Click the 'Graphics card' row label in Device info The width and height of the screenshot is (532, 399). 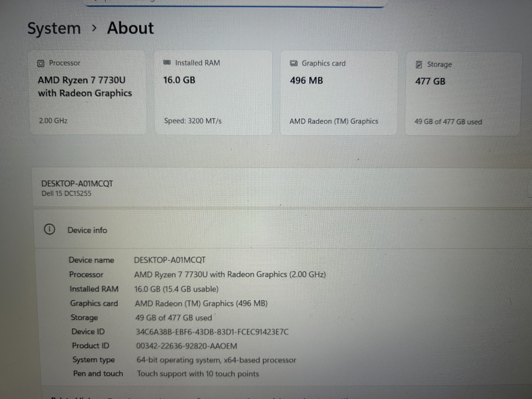coord(94,303)
